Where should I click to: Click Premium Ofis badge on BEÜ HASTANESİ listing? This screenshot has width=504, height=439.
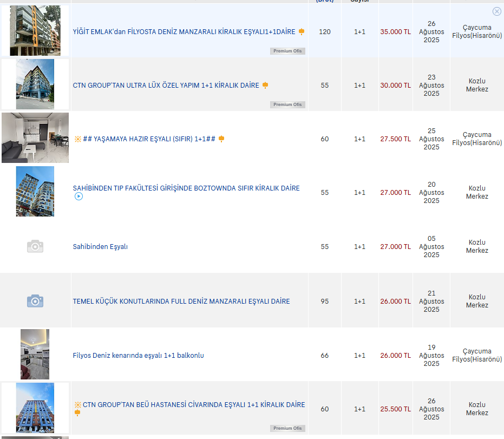[x=288, y=428]
